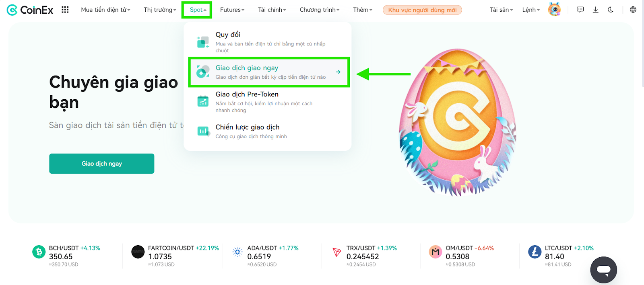Click the ADA price 0.6519
Image resolution: width=644 pixels, height=285 pixels.
point(259,256)
